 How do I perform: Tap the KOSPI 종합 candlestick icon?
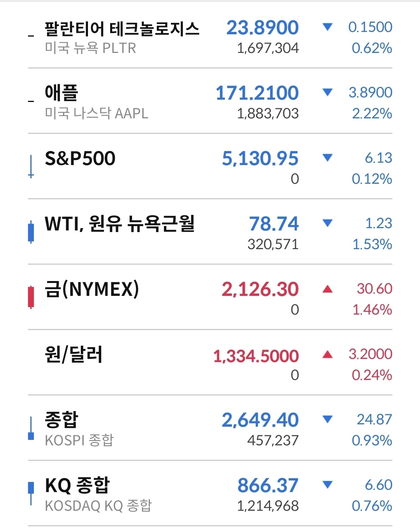pyautogui.click(x=31, y=428)
